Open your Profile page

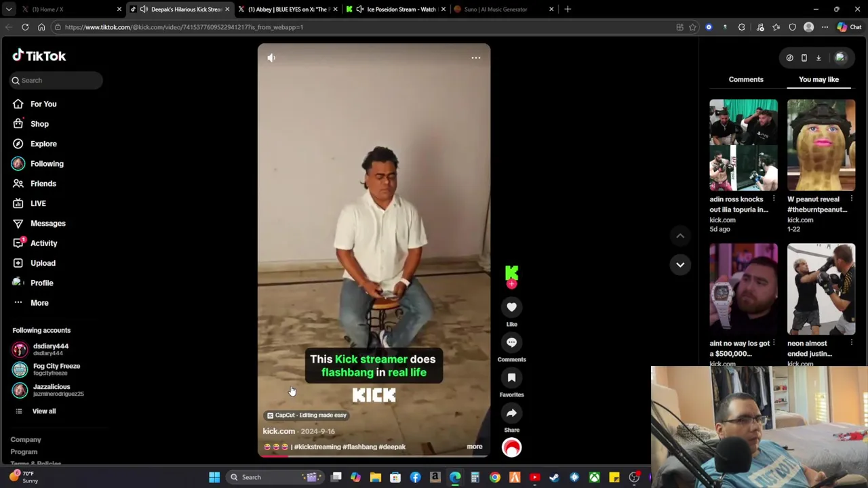coord(41,283)
